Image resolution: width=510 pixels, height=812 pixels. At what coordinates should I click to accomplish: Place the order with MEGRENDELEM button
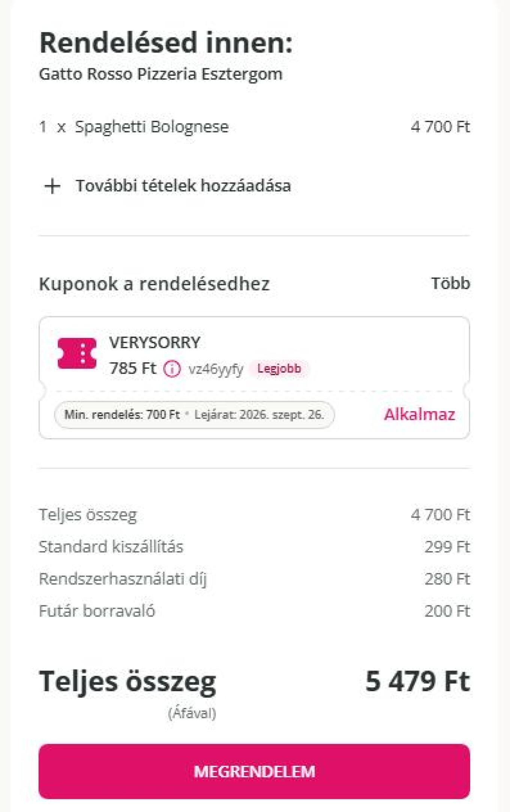[x=254, y=771]
